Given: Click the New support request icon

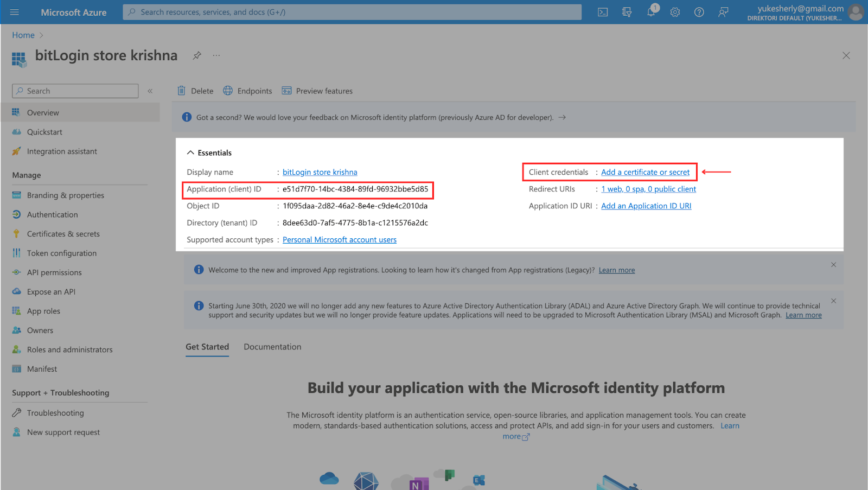Looking at the screenshot, I should point(17,432).
